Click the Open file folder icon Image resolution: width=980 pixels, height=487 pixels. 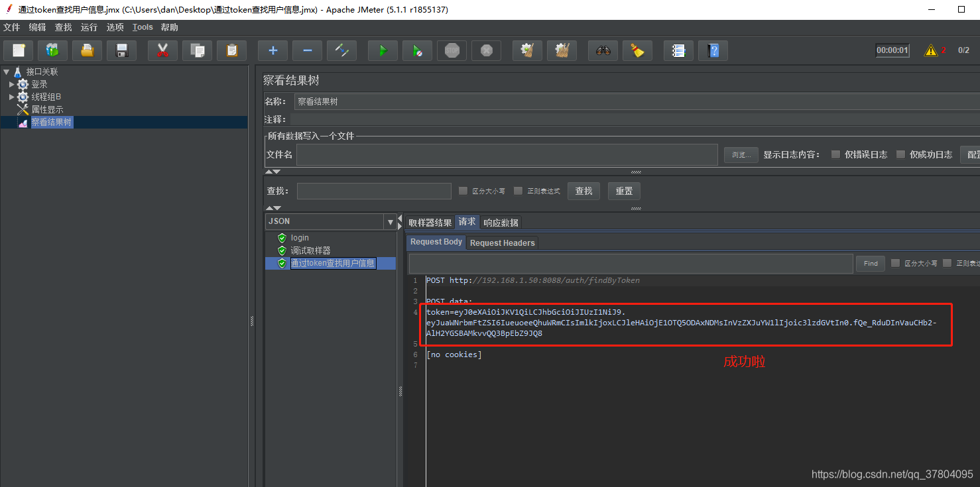tap(87, 50)
